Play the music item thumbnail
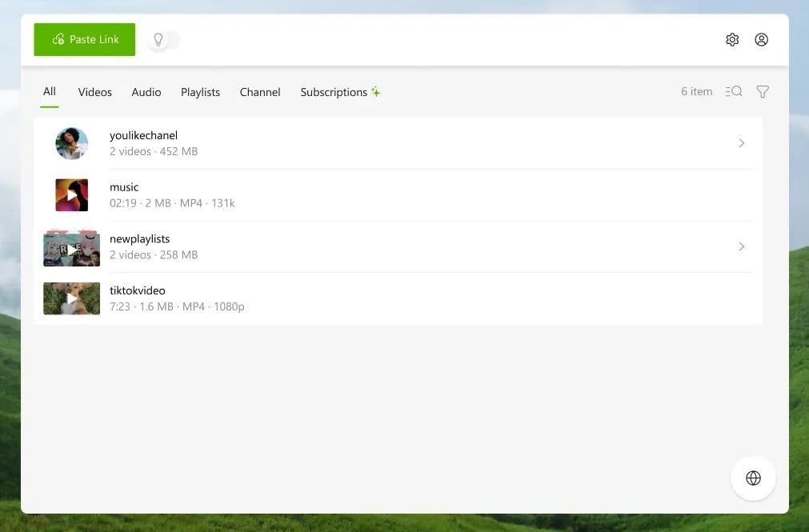This screenshot has width=809, height=532. (71, 195)
